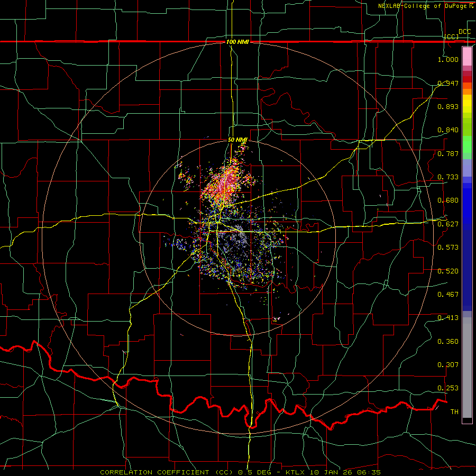Image resolution: width=476 pixels, height=476 pixels.
Task: Click the gray low-correlation echo patch near radar center
Action: tap(240, 235)
